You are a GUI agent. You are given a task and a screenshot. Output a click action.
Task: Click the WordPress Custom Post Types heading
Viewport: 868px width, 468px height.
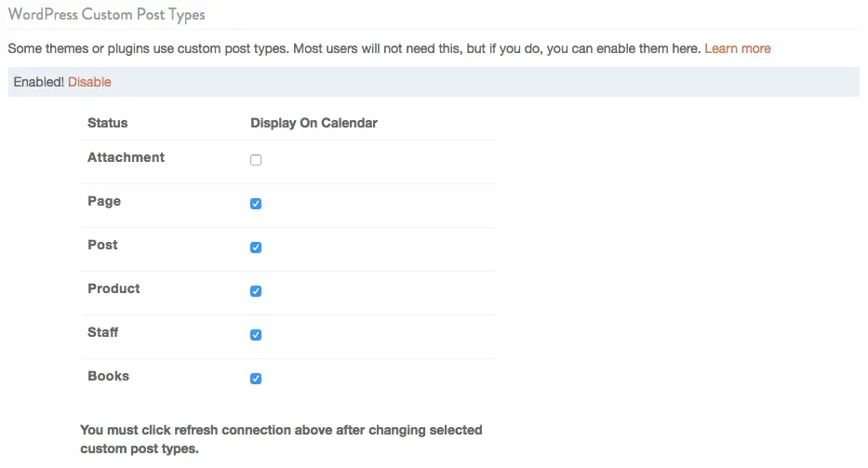pos(106,14)
